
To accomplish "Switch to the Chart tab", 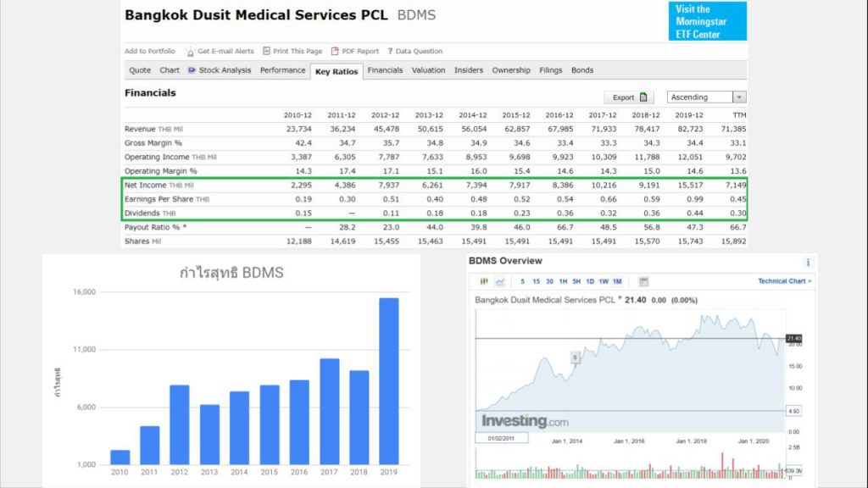I will [170, 70].
